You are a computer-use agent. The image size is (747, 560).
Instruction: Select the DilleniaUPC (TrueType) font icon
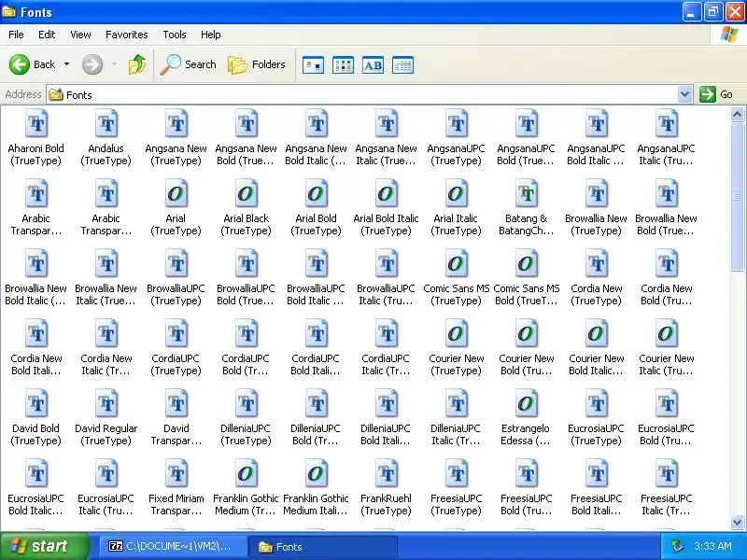247,404
